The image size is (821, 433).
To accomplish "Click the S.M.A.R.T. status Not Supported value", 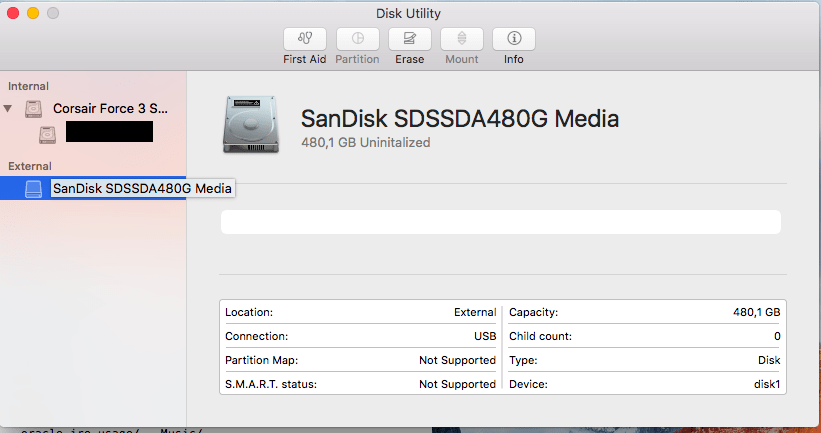I will (x=457, y=384).
